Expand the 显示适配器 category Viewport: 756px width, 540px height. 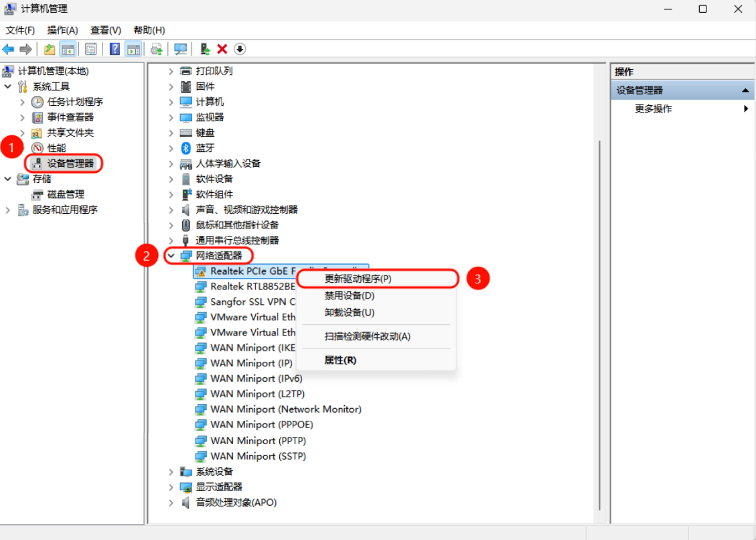(x=171, y=487)
